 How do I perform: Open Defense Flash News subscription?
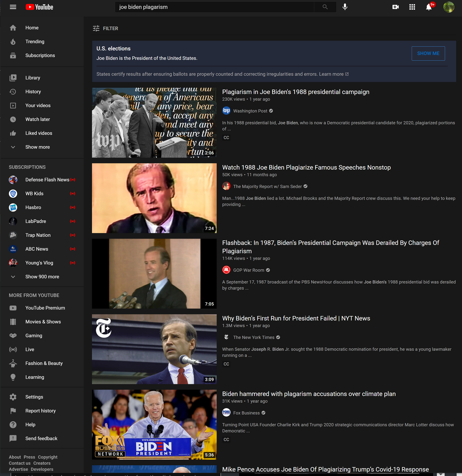(x=42, y=180)
